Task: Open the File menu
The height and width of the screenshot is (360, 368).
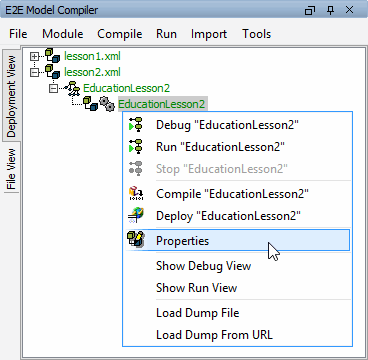Action: pyautogui.click(x=18, y=34)
